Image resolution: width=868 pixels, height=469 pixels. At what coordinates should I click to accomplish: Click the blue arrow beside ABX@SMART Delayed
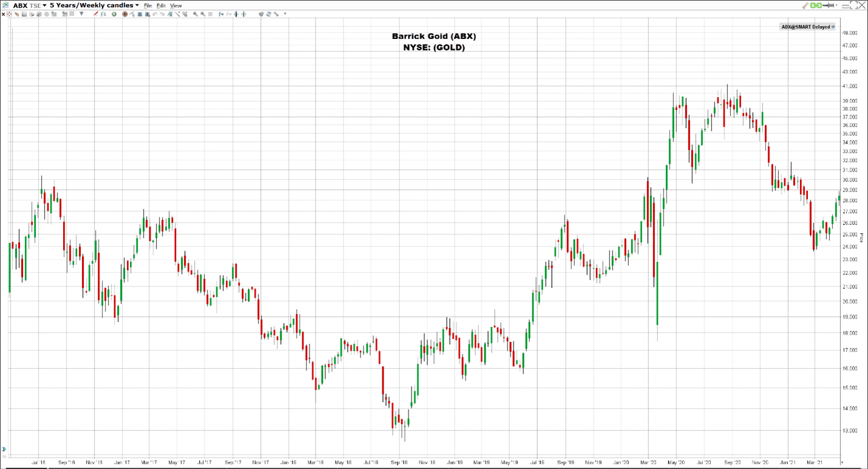[833, 27]
